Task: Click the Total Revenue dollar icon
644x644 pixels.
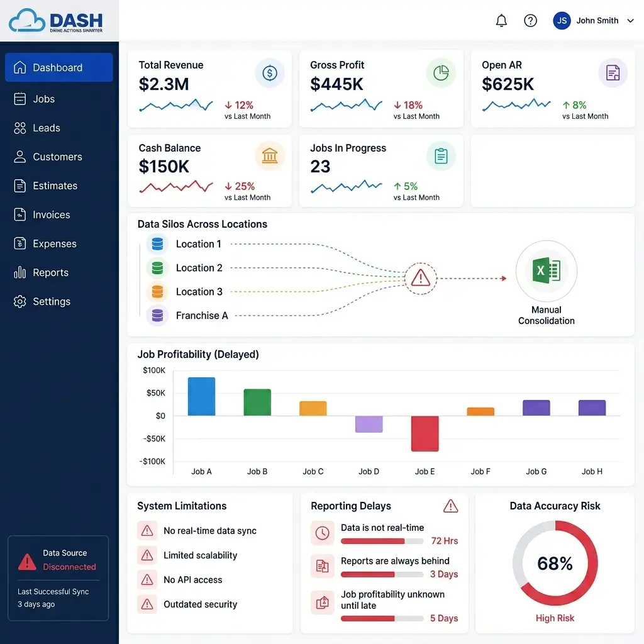Action: click(269, 73)
